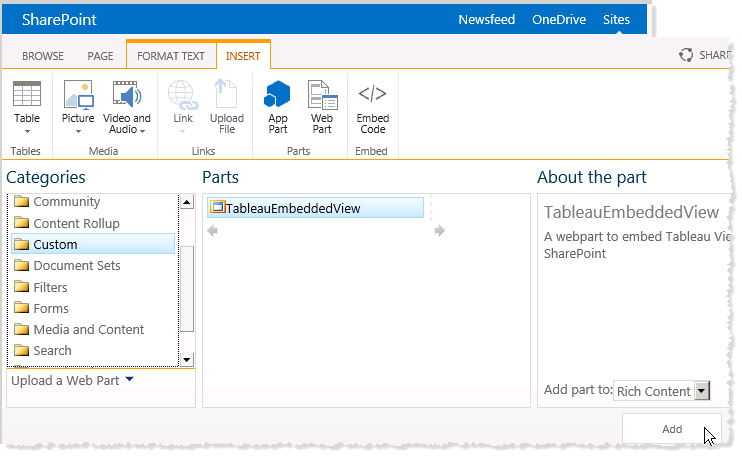Choose the Web Part ribbon icon
Screen dimensions: 742x458
322,95
